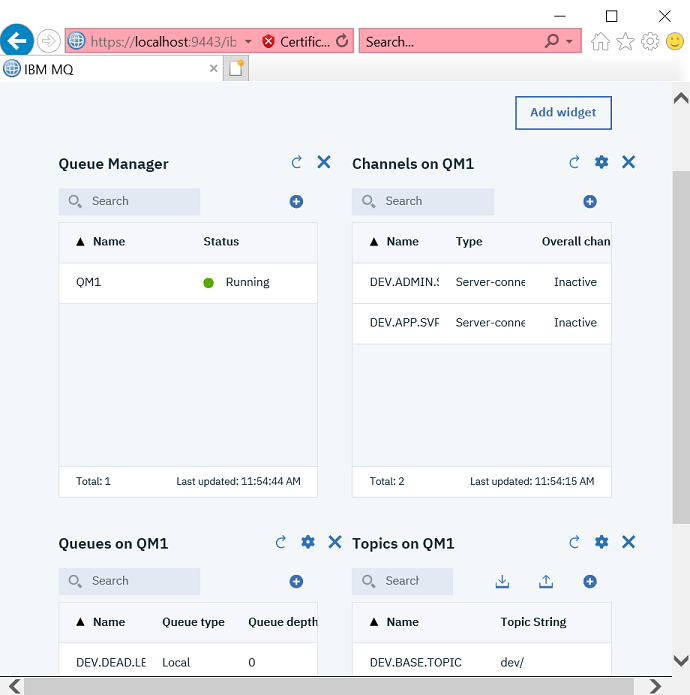Screen dimensions: 690x695
Task: Create a new channel with plus icon
Action: [x=589, y=202]
